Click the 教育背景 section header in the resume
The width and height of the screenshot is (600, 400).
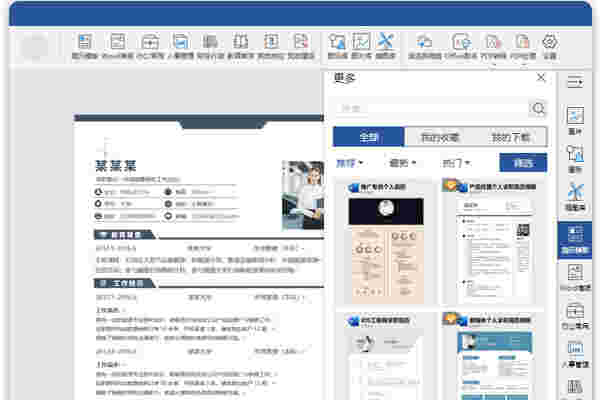coord(125,235)
